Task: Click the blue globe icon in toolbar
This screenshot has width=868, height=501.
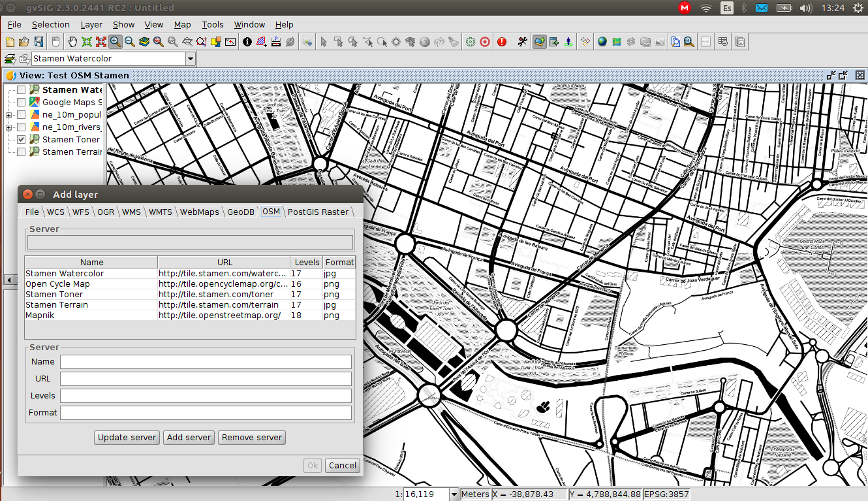Action: click(x=602, y=42)
